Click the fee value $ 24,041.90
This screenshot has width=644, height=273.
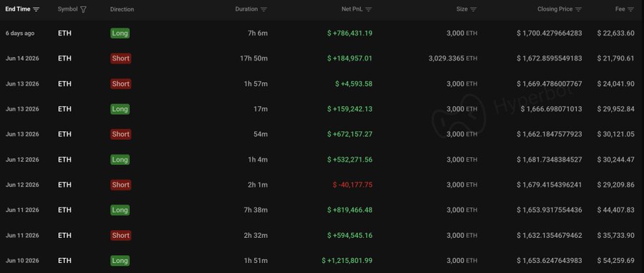click(x=615, y=84)
